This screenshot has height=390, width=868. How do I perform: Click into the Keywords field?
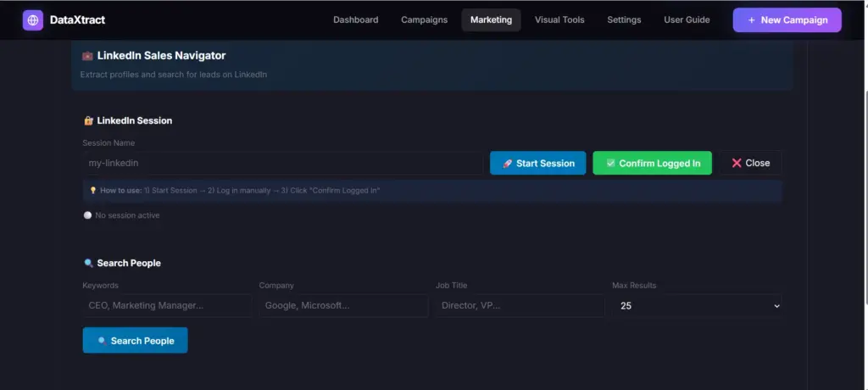pos(167,306)
